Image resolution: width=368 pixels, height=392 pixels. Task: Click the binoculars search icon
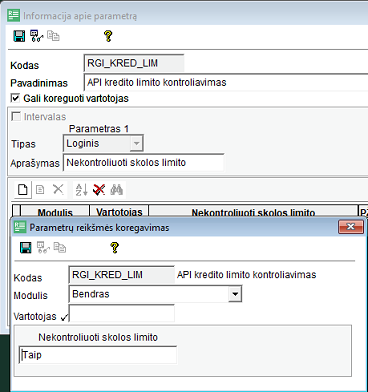(117, 190)
